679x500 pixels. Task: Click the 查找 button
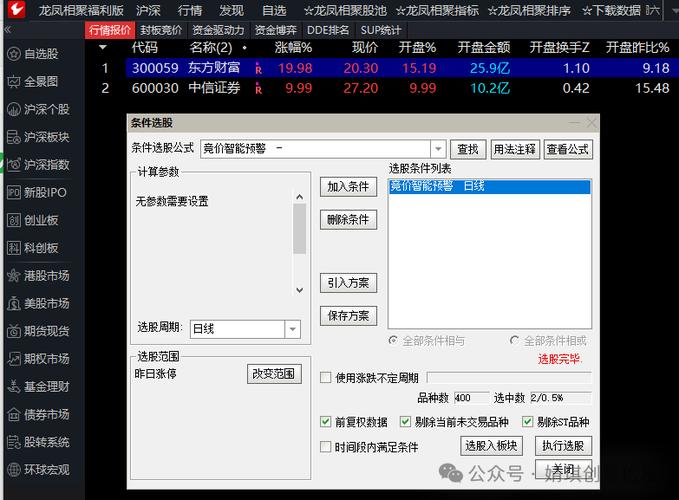click(468, 149)
